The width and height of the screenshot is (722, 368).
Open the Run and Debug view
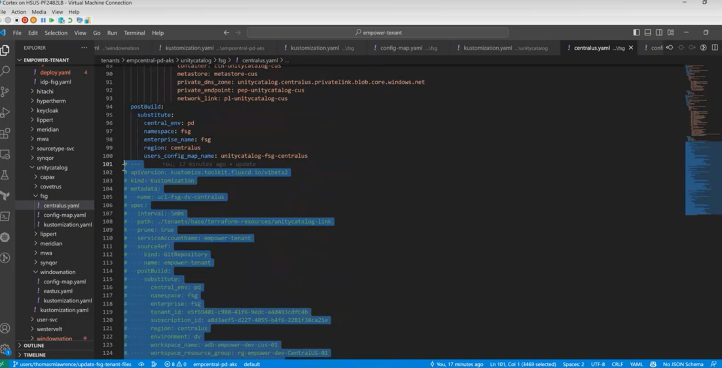[x=5, y=112]
